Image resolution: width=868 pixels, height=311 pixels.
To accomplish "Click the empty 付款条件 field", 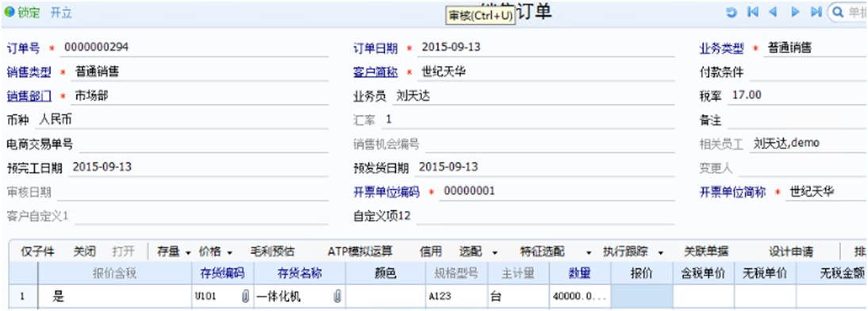I will pos(808,72).
